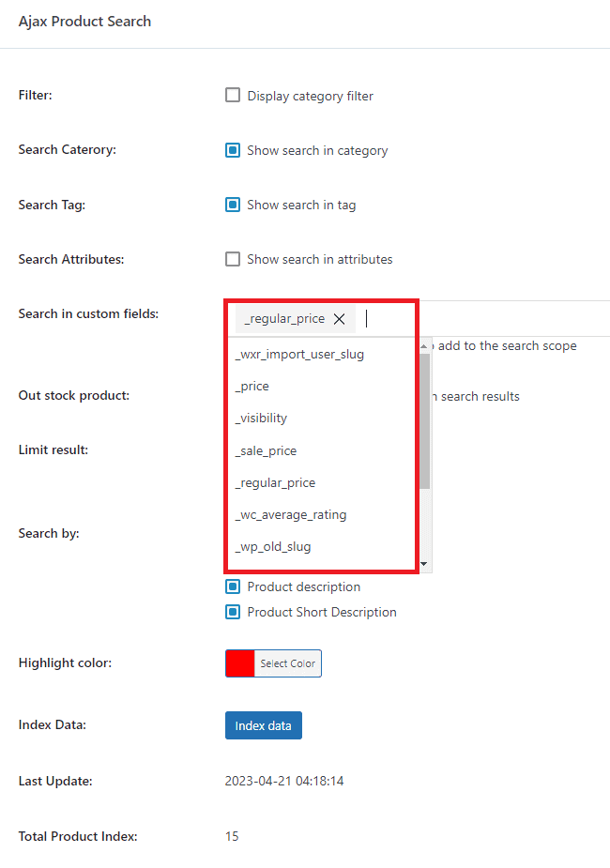Toggle Show search in tag checkbox
610x868 pixels.
pos(233,205)
